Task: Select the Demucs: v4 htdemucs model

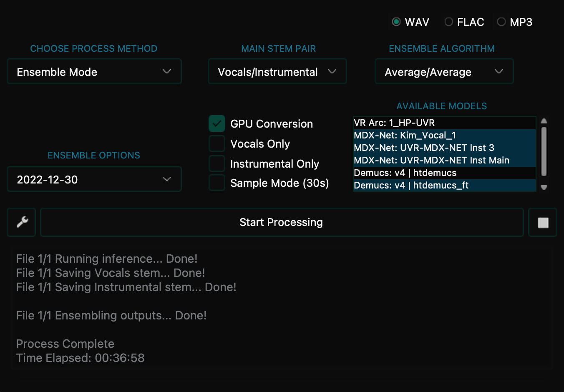Action: pos(417,173)
